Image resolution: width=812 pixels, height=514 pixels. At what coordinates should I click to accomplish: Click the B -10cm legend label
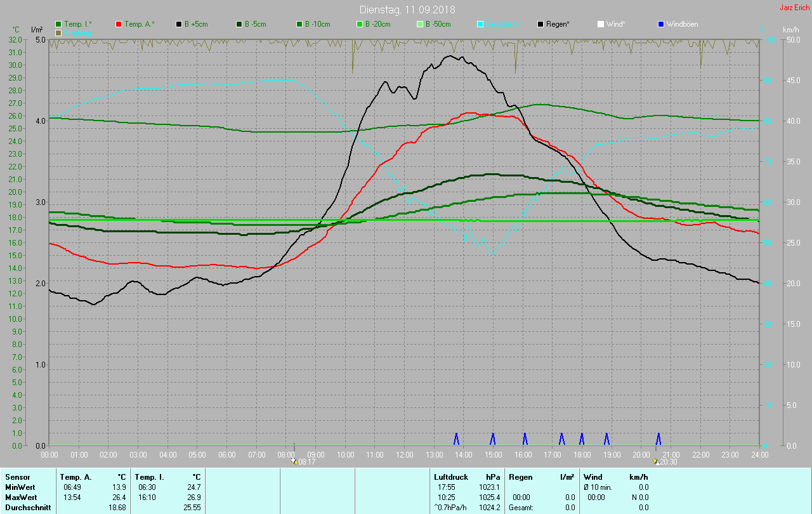317,24
